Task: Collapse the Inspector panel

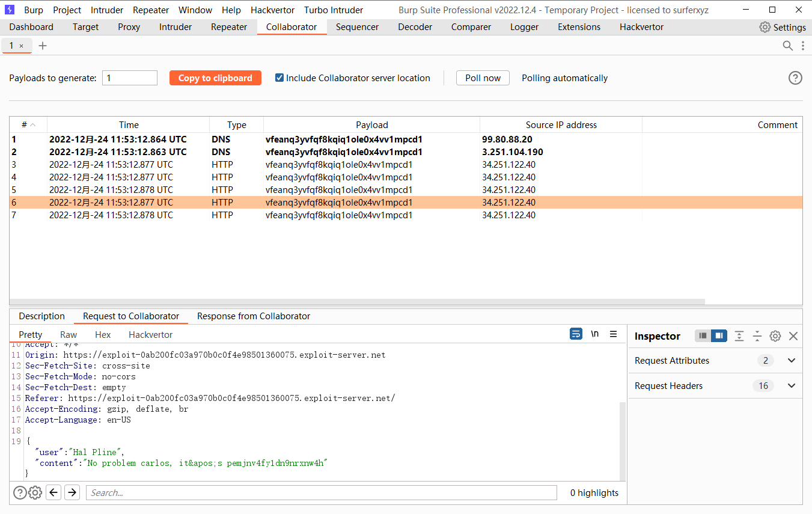Action: click(x=757, y=336)
